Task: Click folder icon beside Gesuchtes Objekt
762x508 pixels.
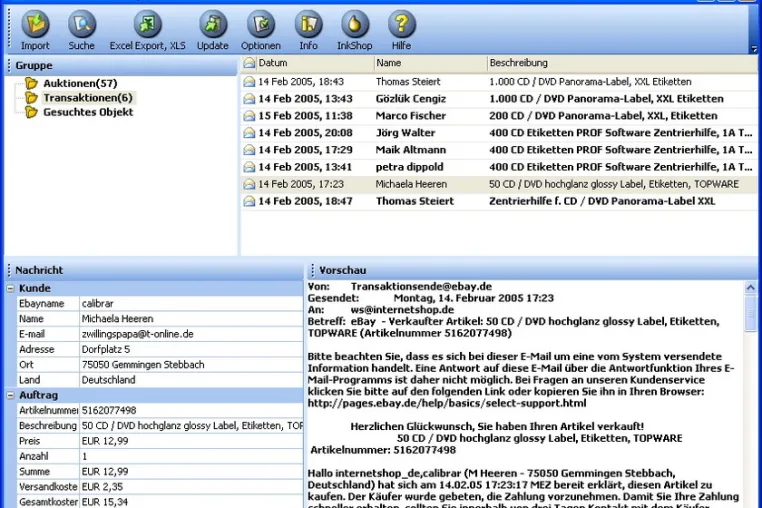Action: point(31,112)
